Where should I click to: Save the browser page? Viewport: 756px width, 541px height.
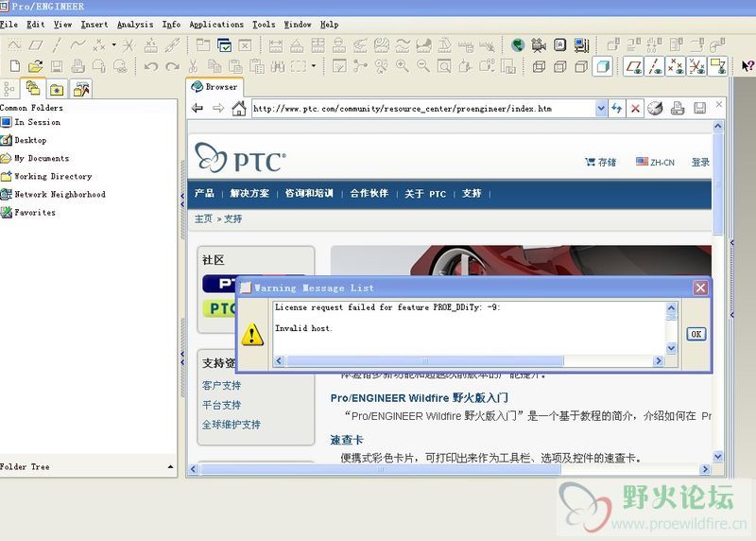(699, 108)
